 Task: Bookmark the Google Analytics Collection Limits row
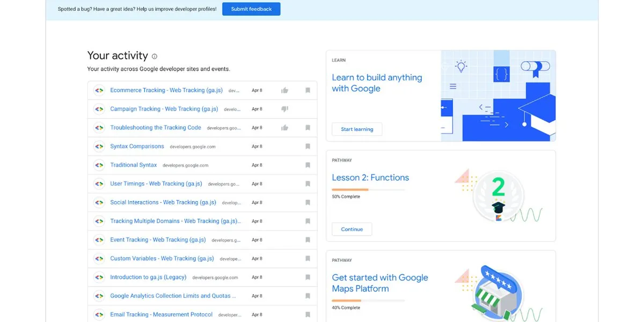[308, 296]
